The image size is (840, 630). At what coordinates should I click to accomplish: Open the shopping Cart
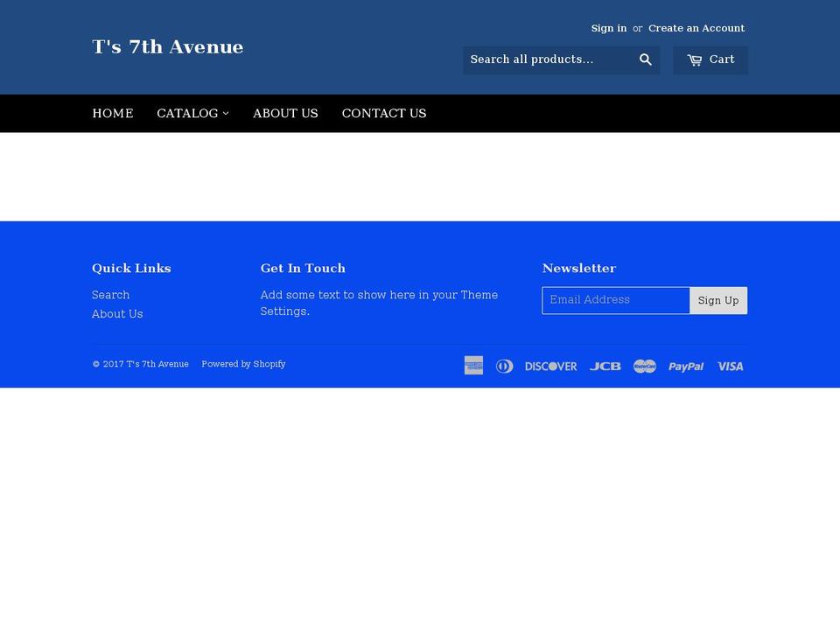(710, 60)
